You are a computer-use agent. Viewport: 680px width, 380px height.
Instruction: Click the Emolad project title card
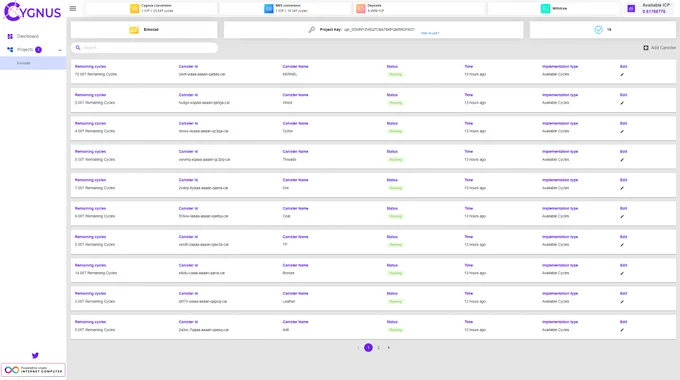coord(144,29)
